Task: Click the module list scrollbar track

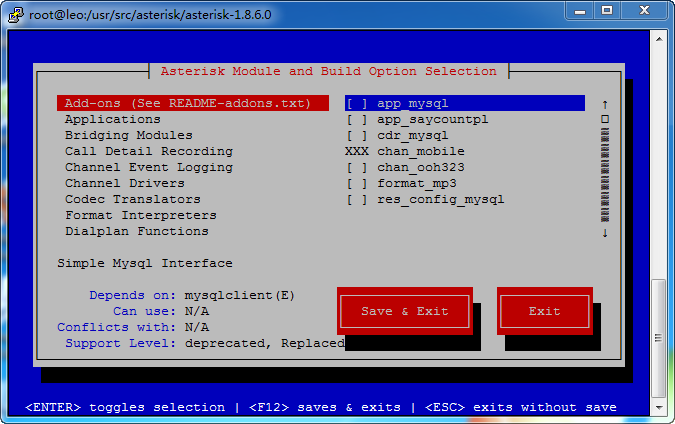Action: 605,175
